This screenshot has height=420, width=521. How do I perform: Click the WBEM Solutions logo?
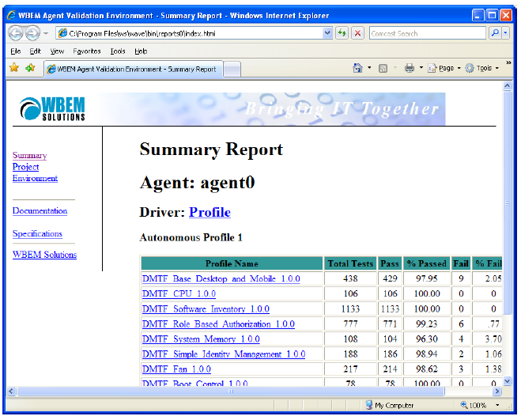(x=52, y=108)
